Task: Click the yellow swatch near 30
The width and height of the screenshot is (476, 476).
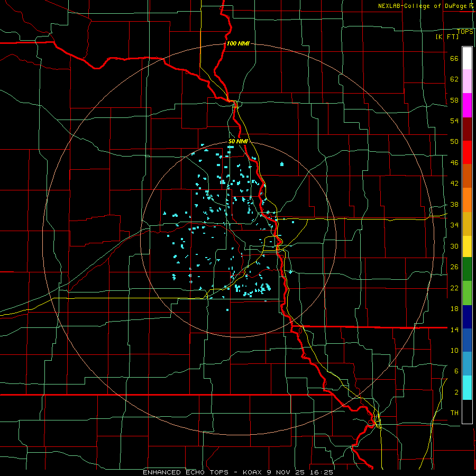Action: click(x=467, y=246)
